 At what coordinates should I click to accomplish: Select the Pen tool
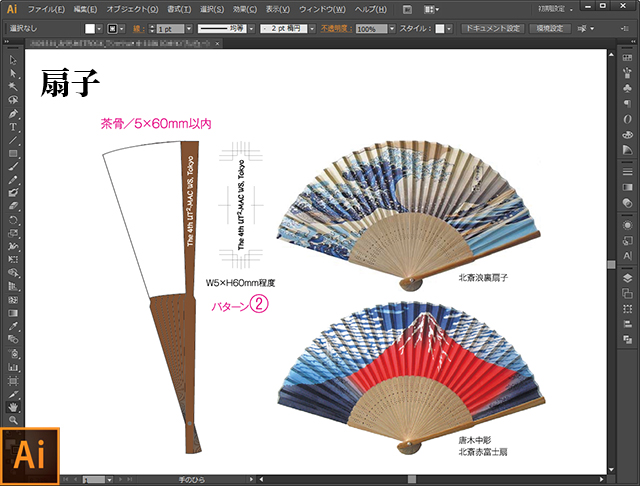point(13,113)
